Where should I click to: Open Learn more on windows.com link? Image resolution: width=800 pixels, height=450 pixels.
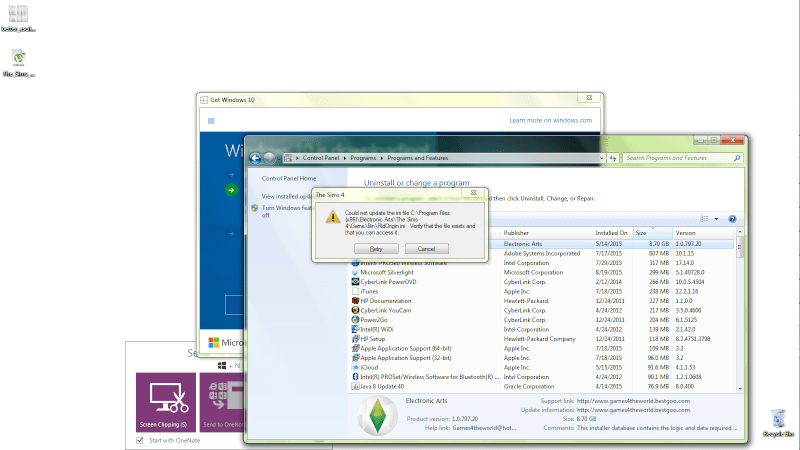click(x=551, y=120)
